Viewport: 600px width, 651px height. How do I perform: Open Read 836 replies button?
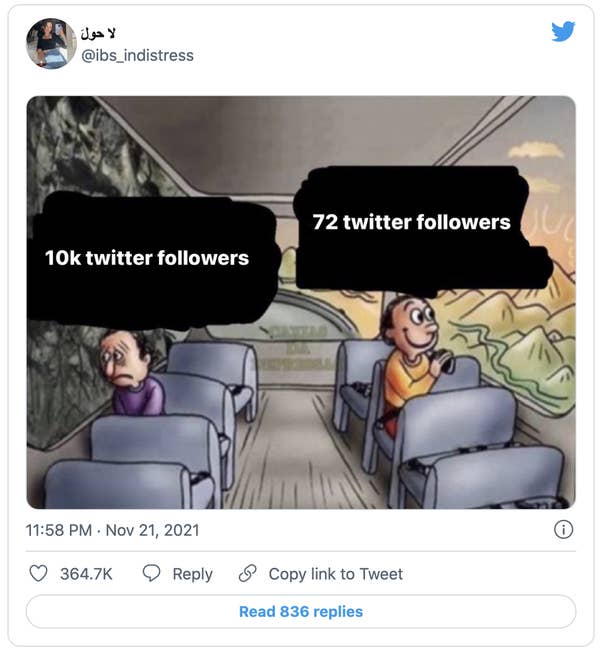tap(300, 611)
